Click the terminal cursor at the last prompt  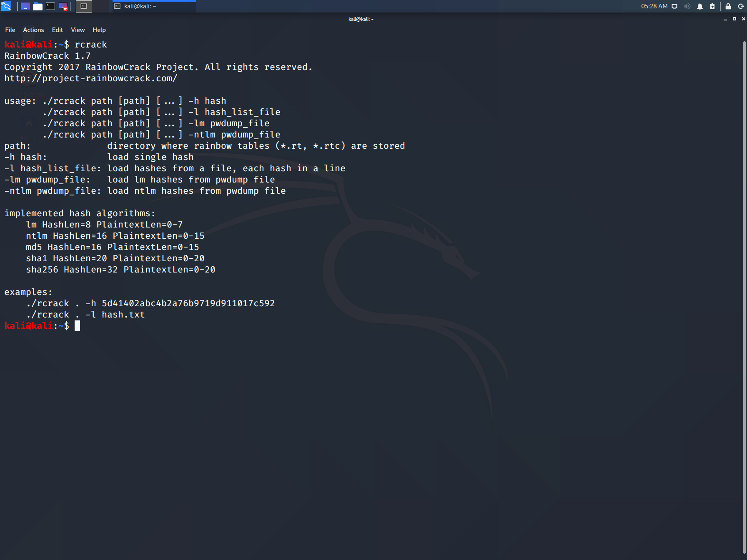coord(77,326)
